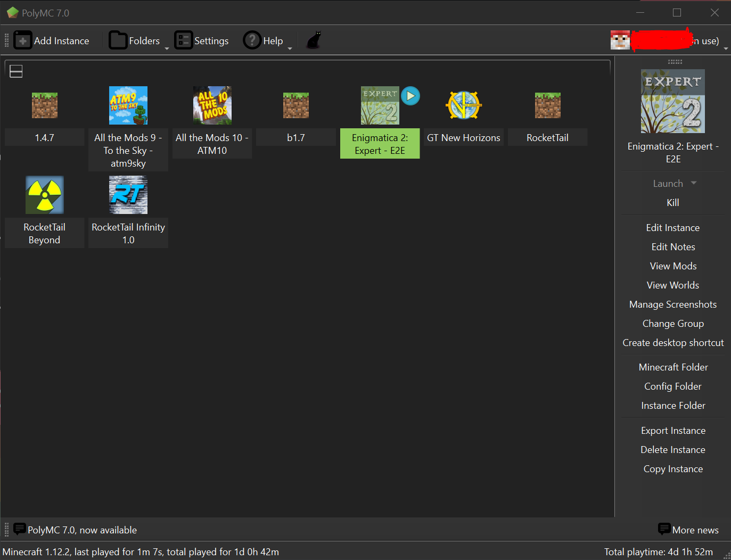The width and height of the screenshot is (731, 560).
Task: Click Delete Instance
Action: point(673,450)
